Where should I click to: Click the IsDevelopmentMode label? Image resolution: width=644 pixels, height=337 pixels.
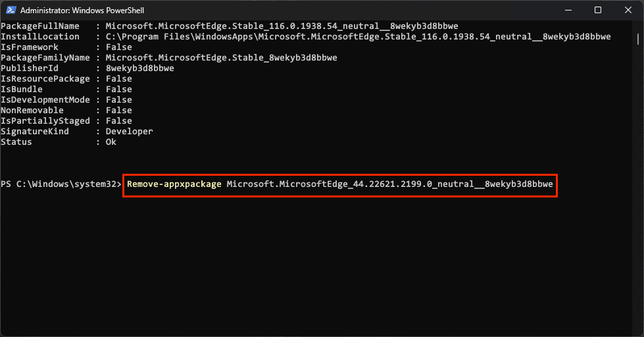(x=45, y=100)
